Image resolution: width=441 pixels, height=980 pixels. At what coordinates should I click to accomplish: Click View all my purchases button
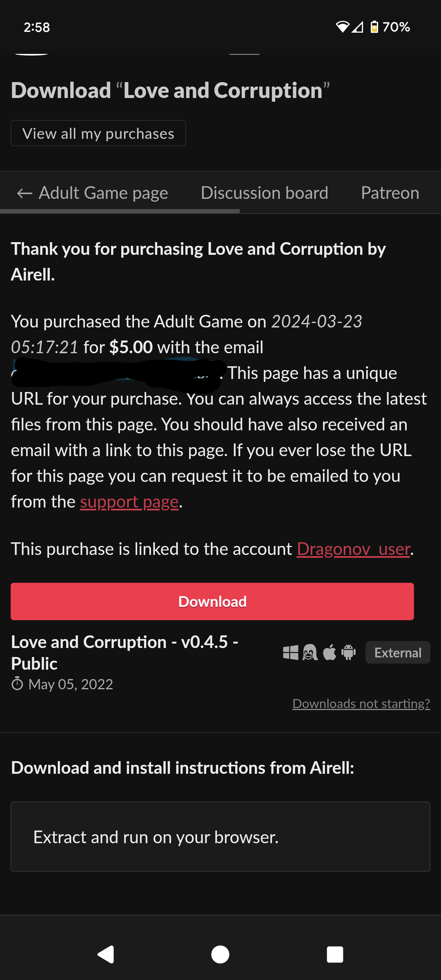pos(98,134)
